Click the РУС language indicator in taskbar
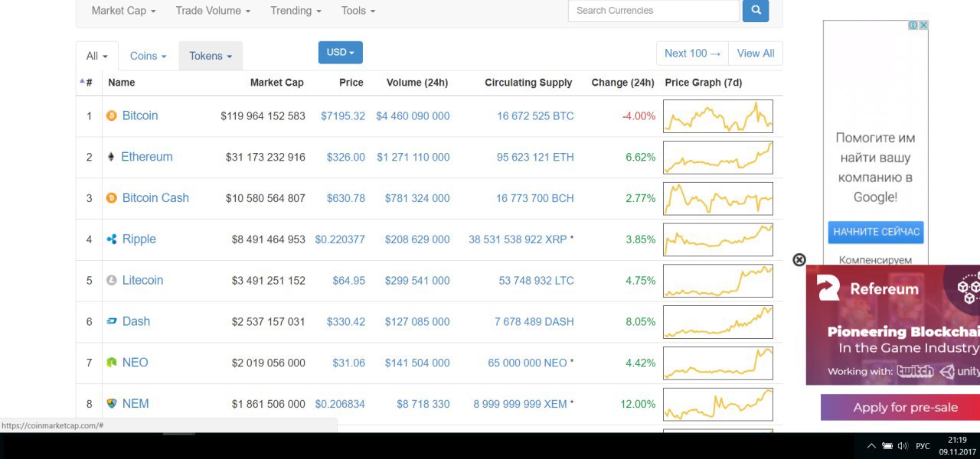Image resolution: width=980 pixels, height=459 pixels. [x=923, y=446]
